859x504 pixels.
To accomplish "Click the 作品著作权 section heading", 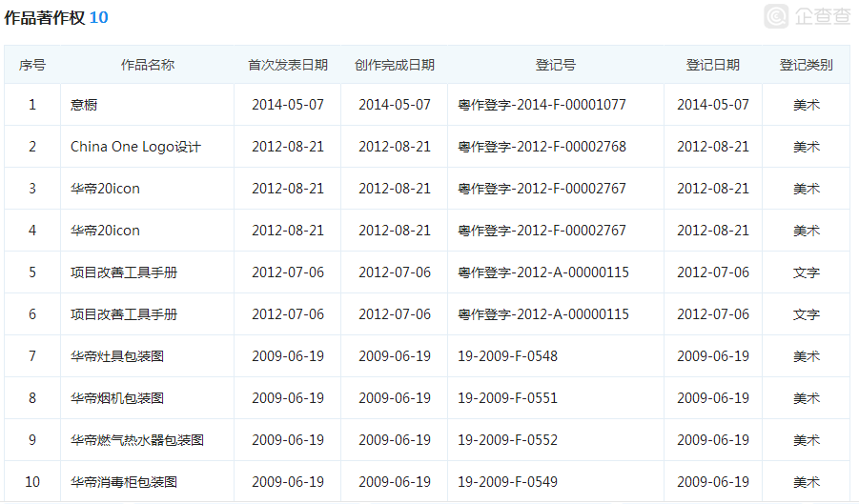I will tap(45, 17).
